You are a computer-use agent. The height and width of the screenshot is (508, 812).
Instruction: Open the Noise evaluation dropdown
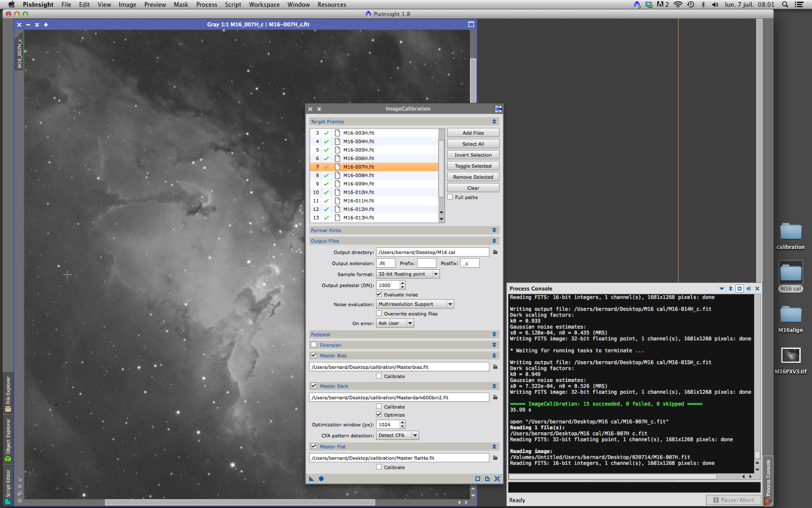tap(450, 304)
